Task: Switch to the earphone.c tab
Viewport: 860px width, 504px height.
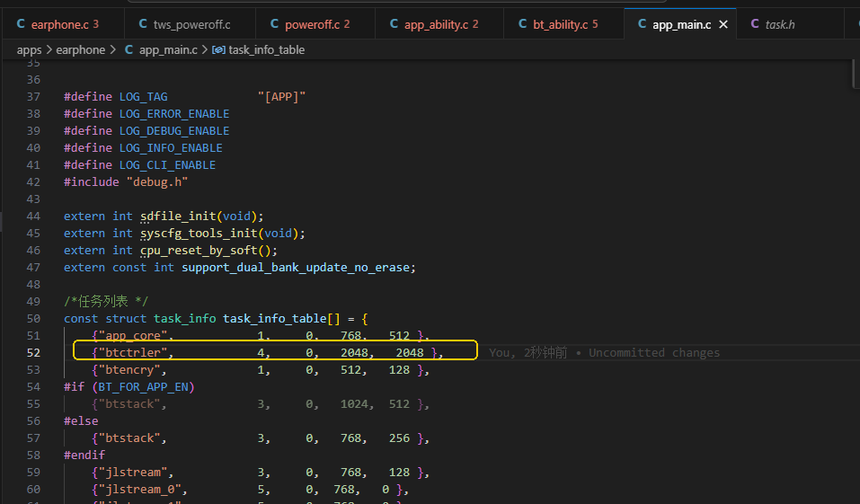Action: pyautogui.click(x=63, y=24)
